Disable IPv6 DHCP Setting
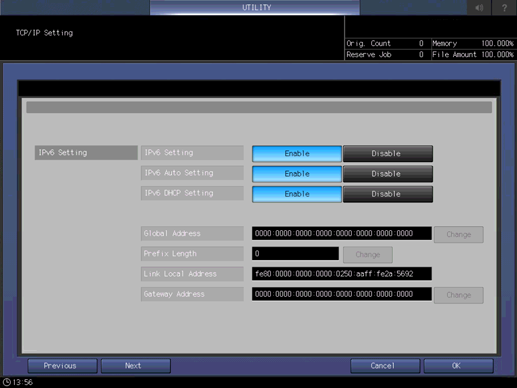Screen dimensions: 517x388 click(388, 194)
